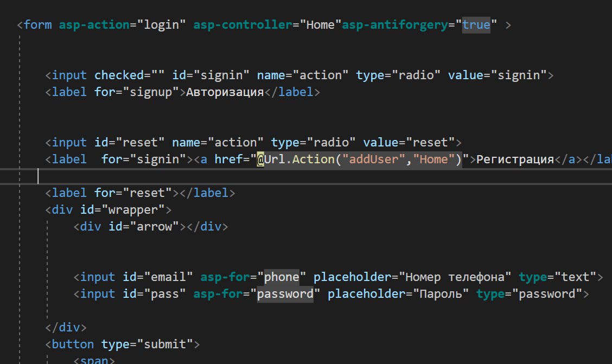Click the id="signin" attribute value
This screenshot has width=612, height=364.
[221, 75]
